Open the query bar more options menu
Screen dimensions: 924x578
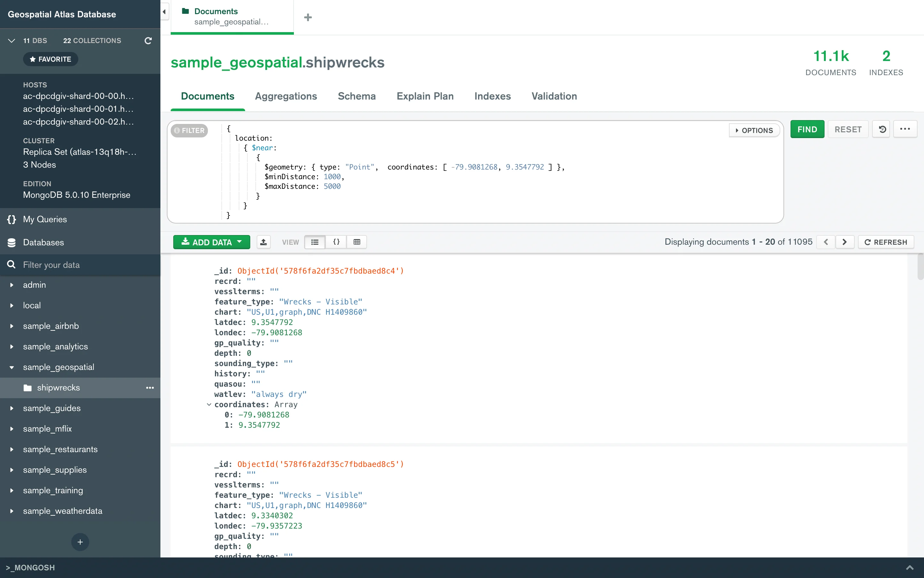point(905,129)
